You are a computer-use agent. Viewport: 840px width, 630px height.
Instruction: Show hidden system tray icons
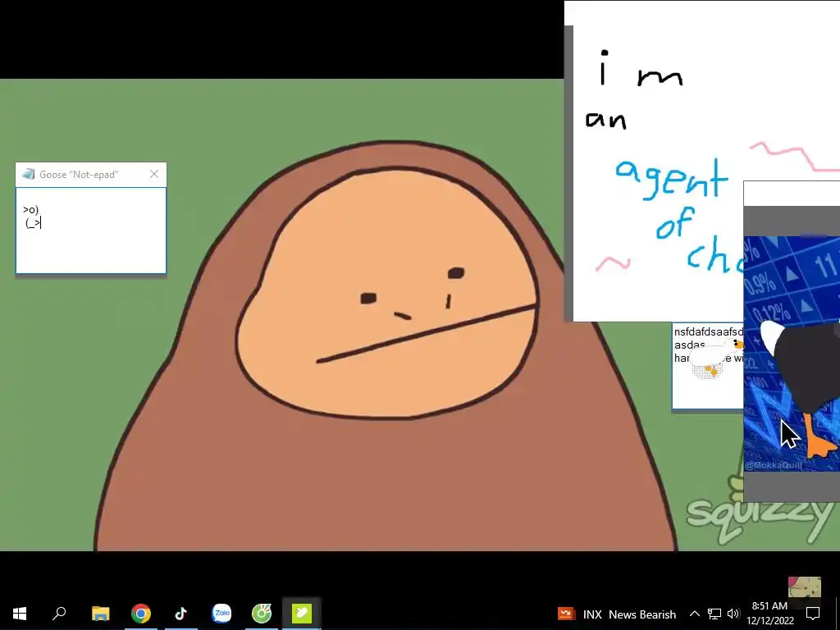[694, 614]
